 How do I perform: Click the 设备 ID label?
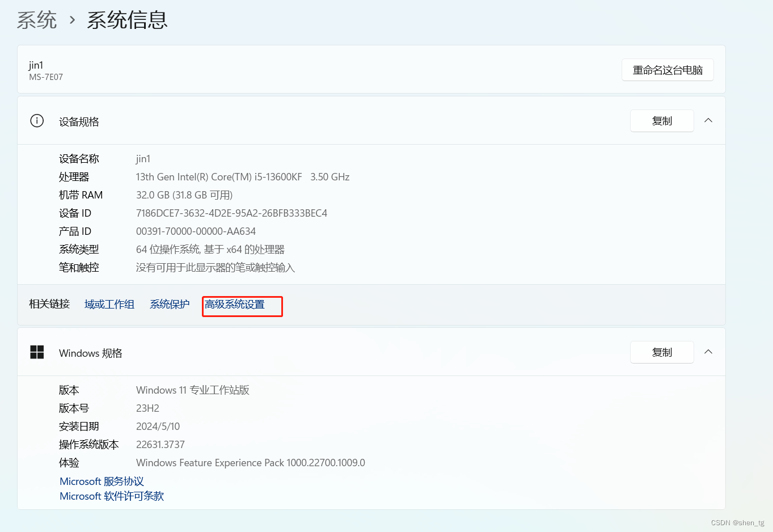point(75,213)
